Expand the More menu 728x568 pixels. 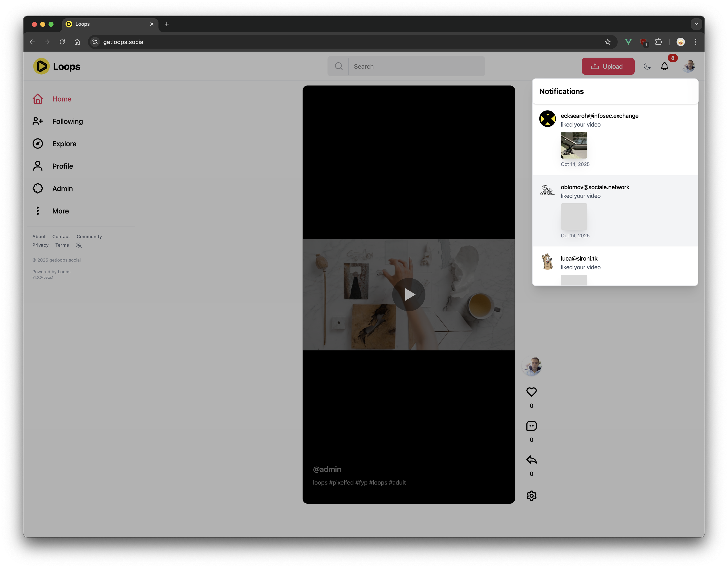pyautogui.click(x=60, y=211)
